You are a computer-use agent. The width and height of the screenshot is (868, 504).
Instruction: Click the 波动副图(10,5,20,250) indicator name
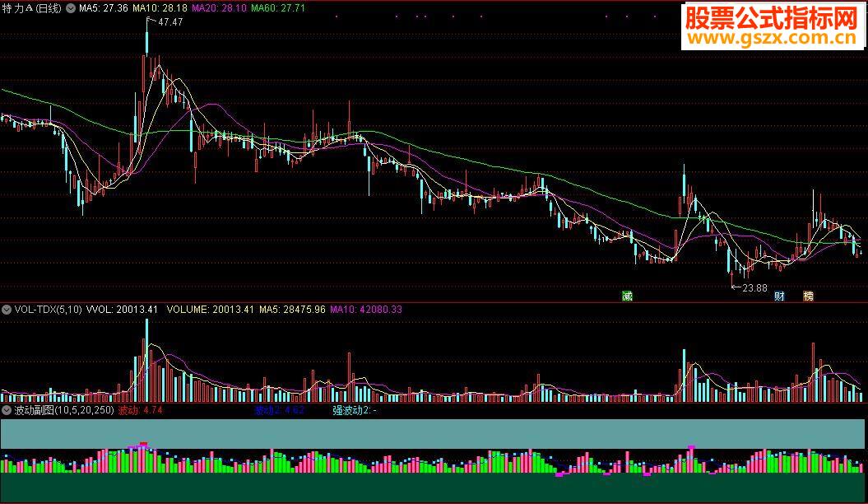point(64,410)
